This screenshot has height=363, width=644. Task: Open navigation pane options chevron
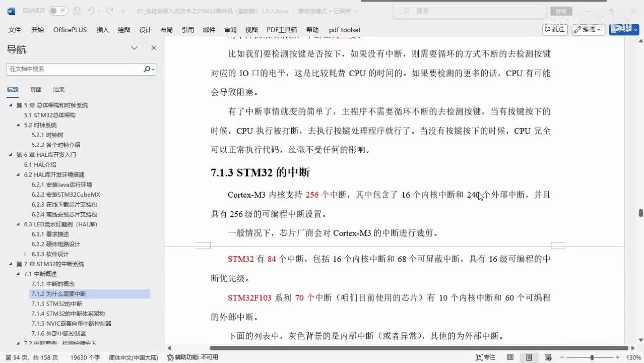point(135,48)
